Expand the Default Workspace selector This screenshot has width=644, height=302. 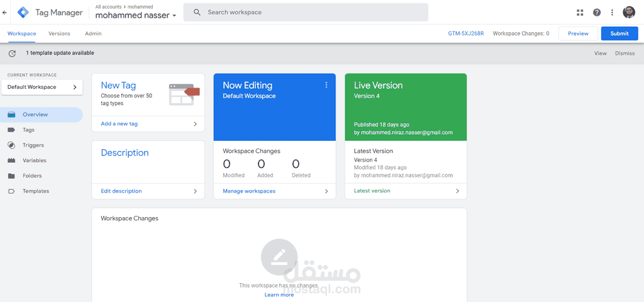42,87
